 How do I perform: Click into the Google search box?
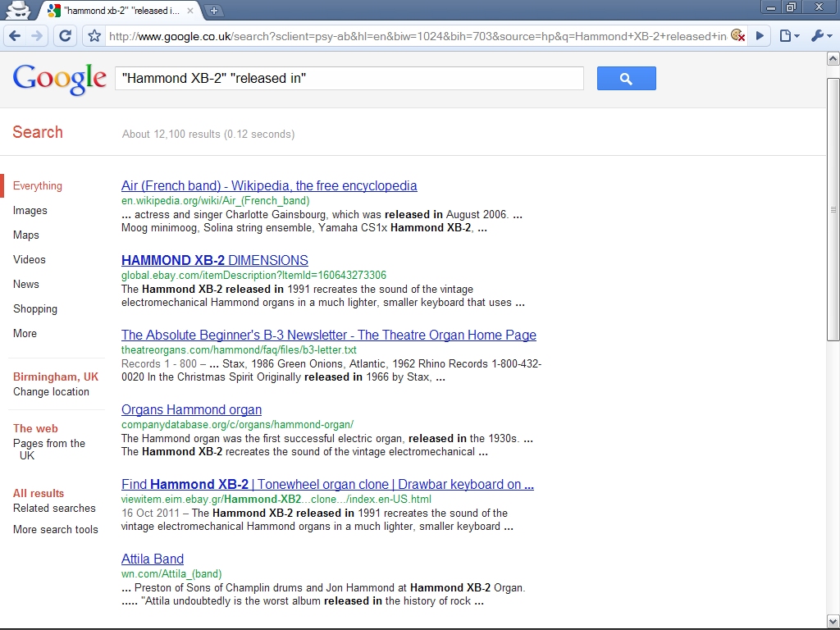point(349,78)
